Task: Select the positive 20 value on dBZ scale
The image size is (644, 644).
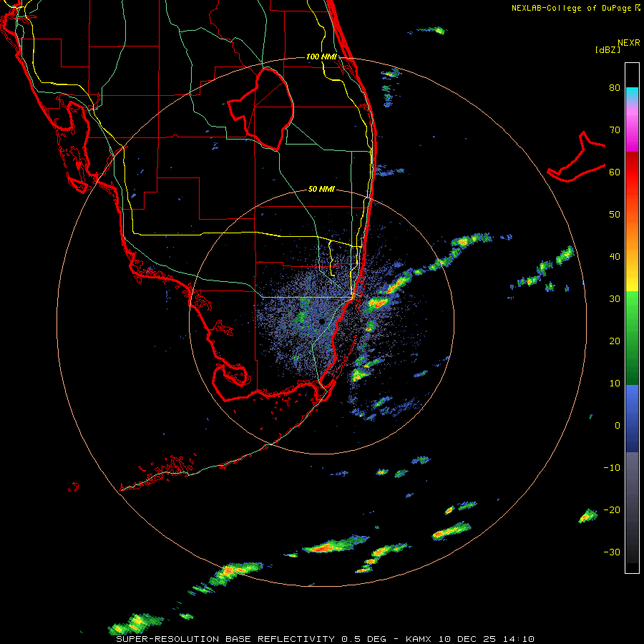Action: pyautogui.click(x=615, y=341)
